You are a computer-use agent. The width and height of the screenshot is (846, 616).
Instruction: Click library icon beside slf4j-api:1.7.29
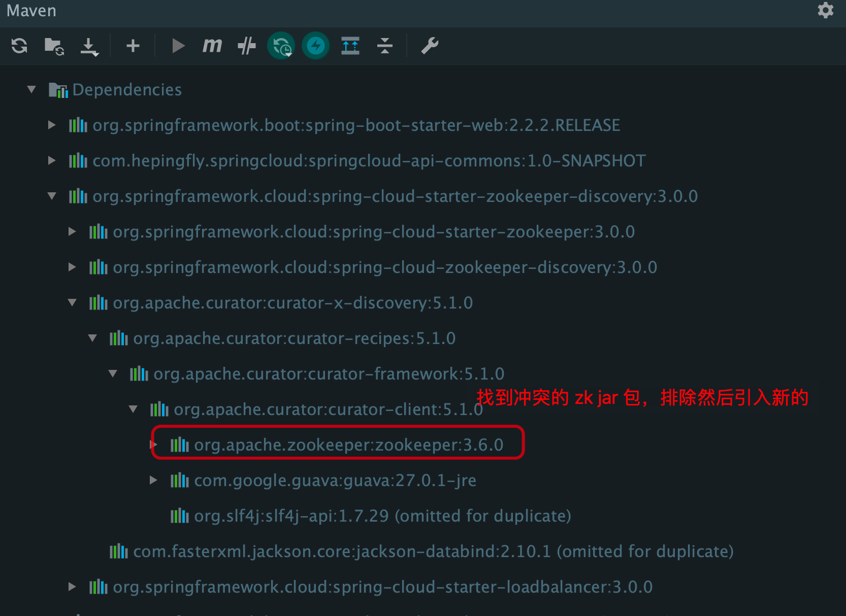click(x=179, y=516)
